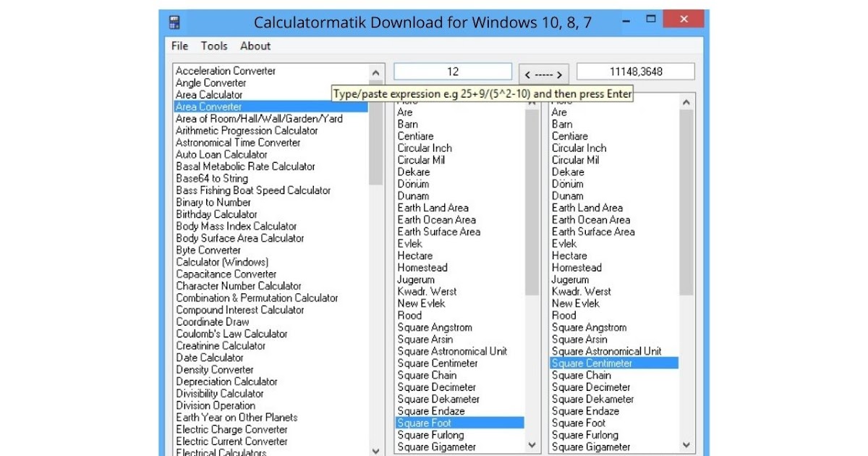868x456 pixels.
Task: Select Kwadr. Werst in target units list
Action: click(x=582, y=291)
